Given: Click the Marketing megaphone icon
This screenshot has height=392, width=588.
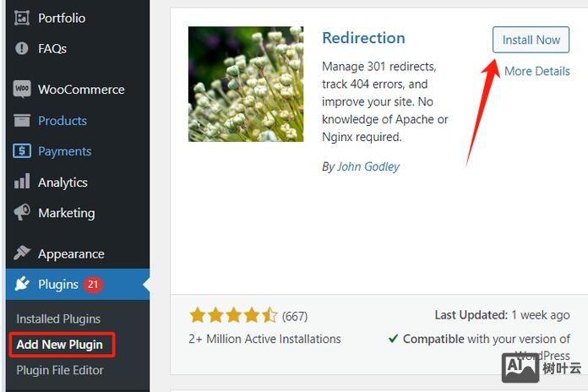Looking at the screenshot, I should [22, 212].
